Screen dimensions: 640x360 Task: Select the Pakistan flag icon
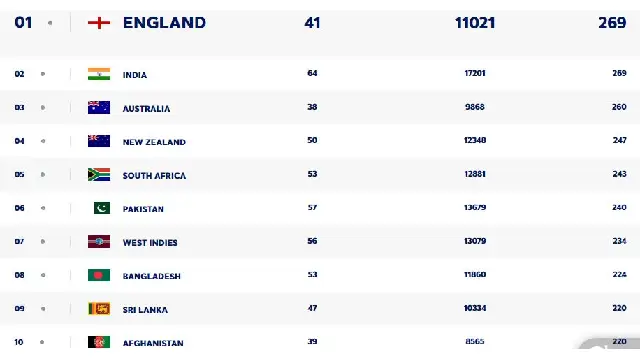coord(102,208)
